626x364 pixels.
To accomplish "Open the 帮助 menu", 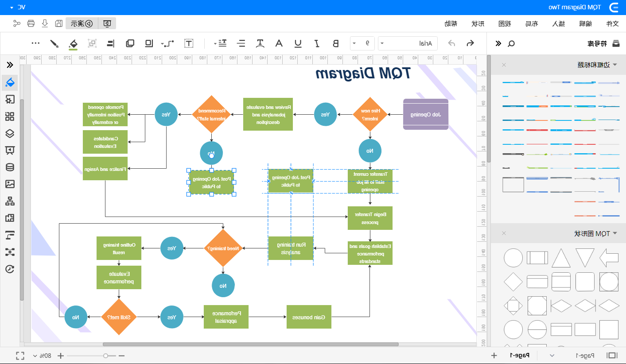I will [451, 23].
